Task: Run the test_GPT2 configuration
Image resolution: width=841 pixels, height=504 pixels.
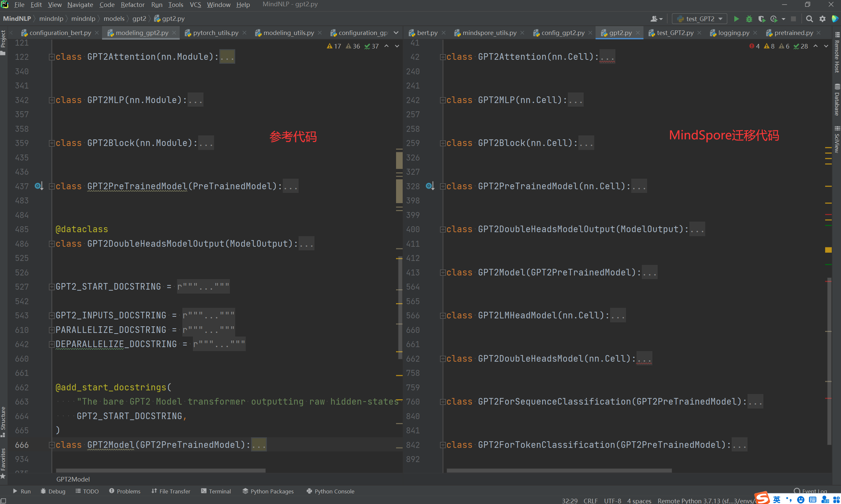Action: [x=736, y=19]
